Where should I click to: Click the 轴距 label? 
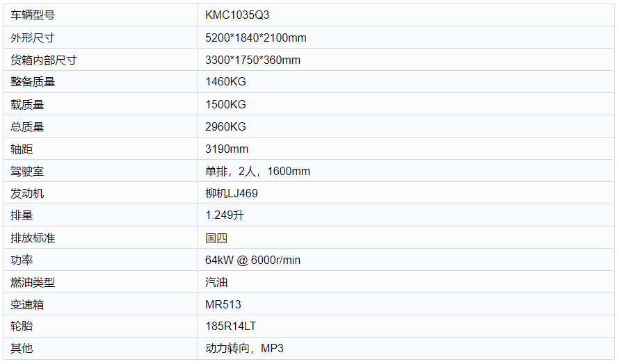click(22, 149)
